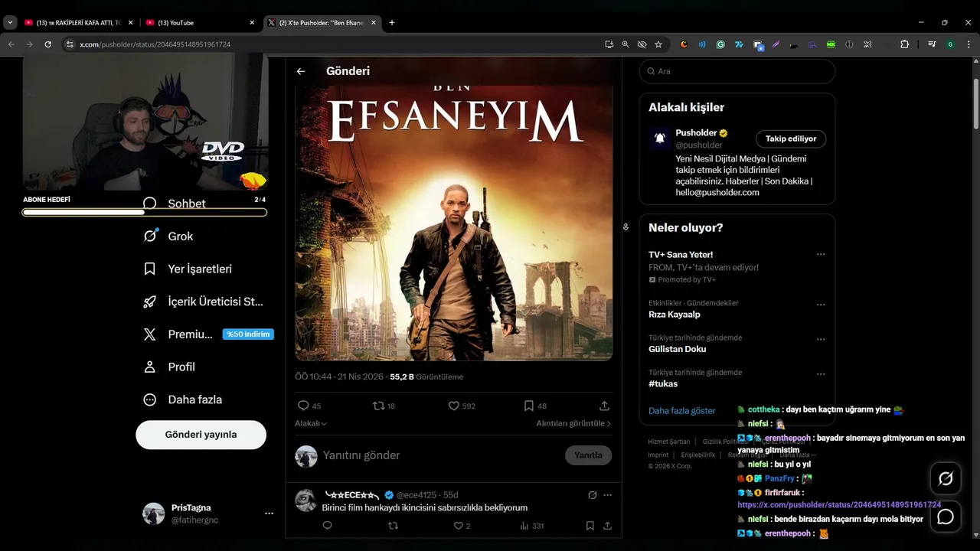
Task: Open Grok in the sidebar
Action: click(x=168, y=236)
